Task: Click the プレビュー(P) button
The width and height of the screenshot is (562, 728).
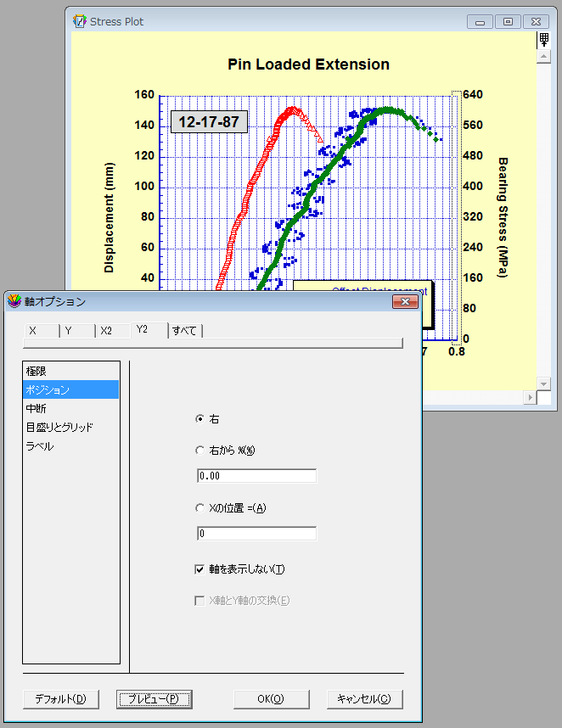Action: 155,699
